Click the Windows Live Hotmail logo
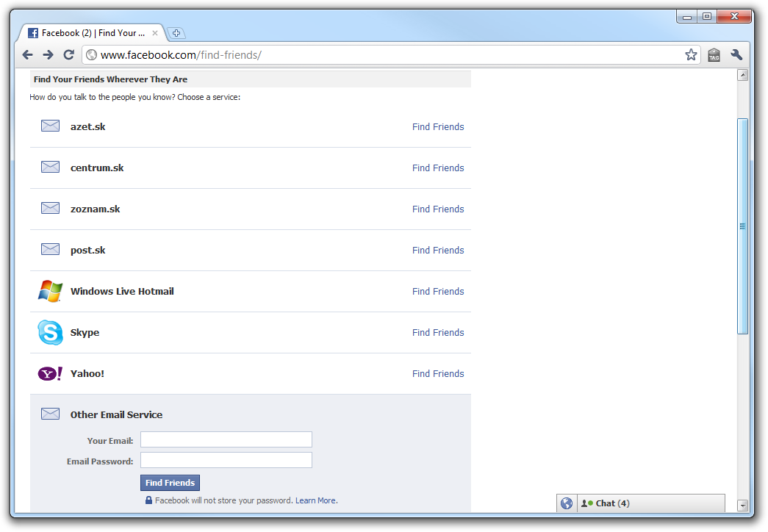 coord(50,291)
